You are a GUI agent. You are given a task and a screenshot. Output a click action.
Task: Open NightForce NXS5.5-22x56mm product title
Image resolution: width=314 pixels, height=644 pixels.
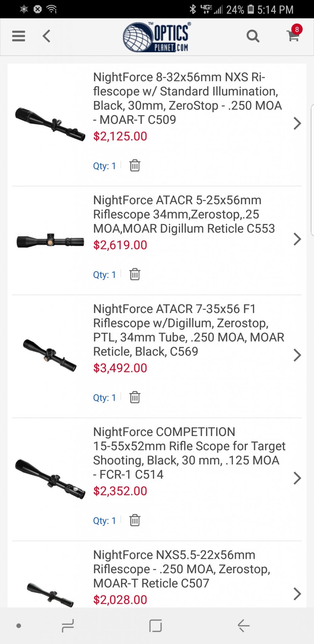click(x=181, y=569)
